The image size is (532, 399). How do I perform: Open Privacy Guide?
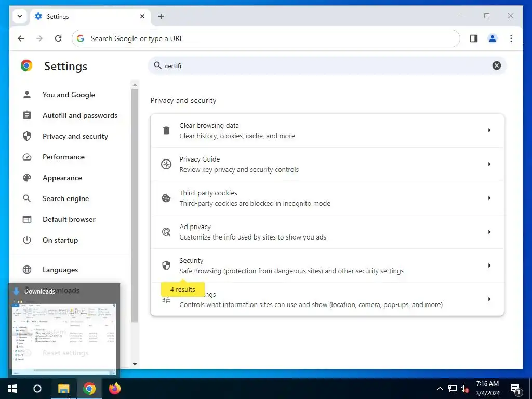327,164
